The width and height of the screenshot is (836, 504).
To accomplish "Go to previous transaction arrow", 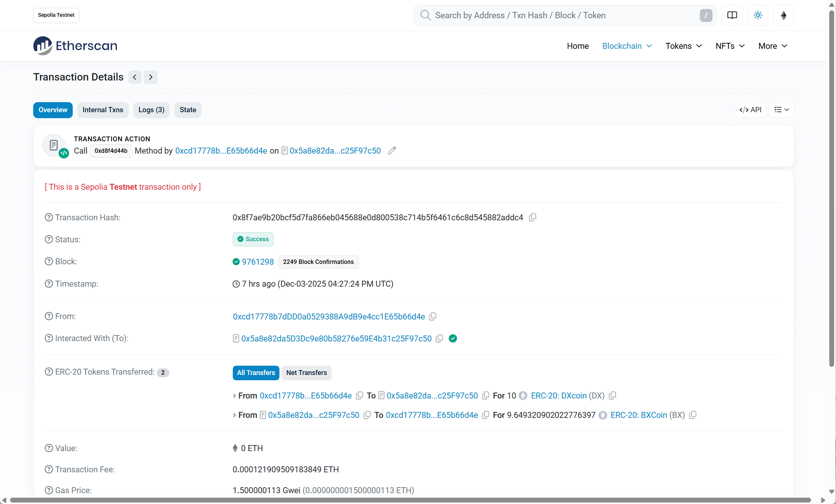I will pos(135,77).
